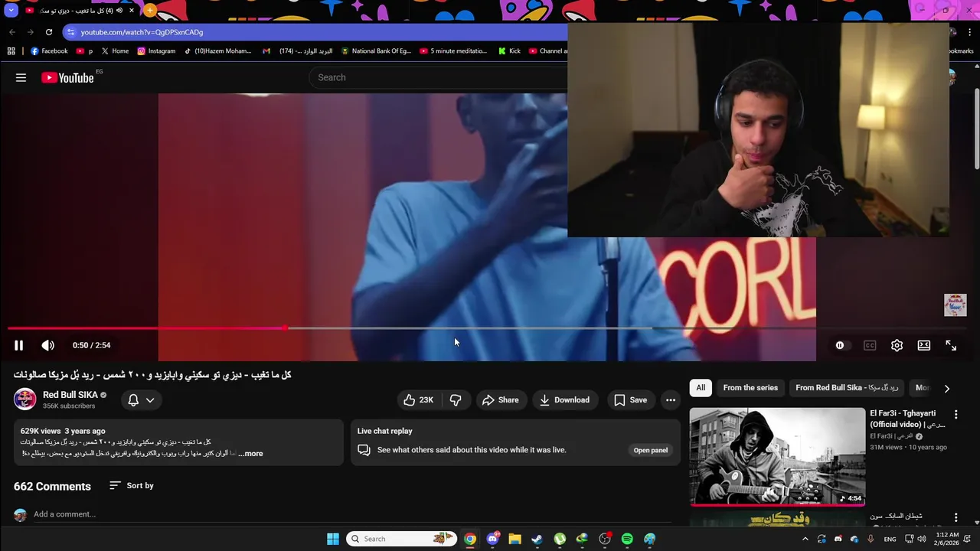The height and width of the screenshot is (551, 980).
Task: Open notification bell dropdown for Red Bull SIKA
Action: pos(142,399)
